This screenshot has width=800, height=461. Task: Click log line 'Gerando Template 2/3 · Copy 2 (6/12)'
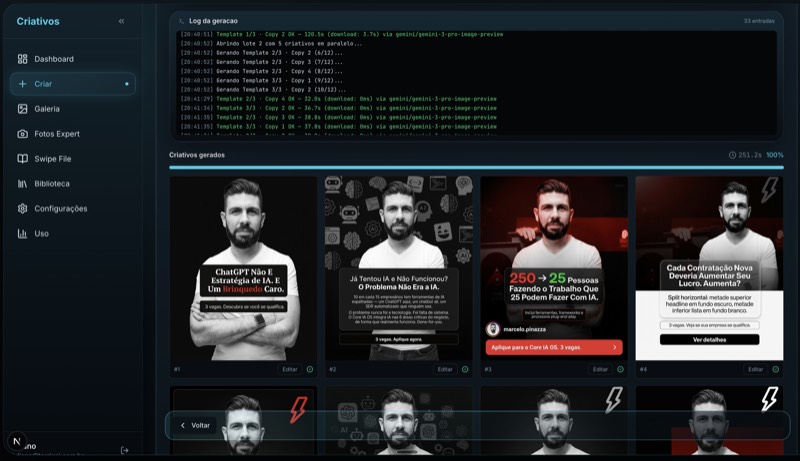pyautogui.click(x=261, y=53)
